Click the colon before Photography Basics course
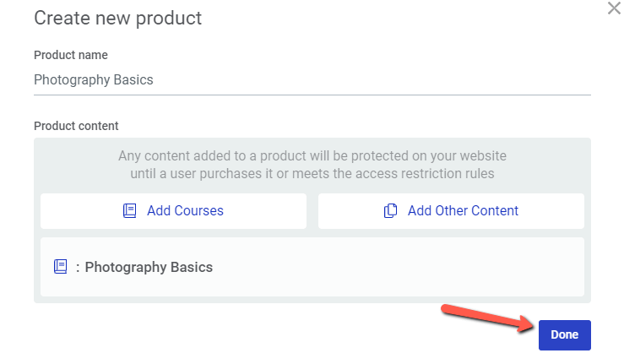Screen dimensions: 624x364 [x=78, y=268]
